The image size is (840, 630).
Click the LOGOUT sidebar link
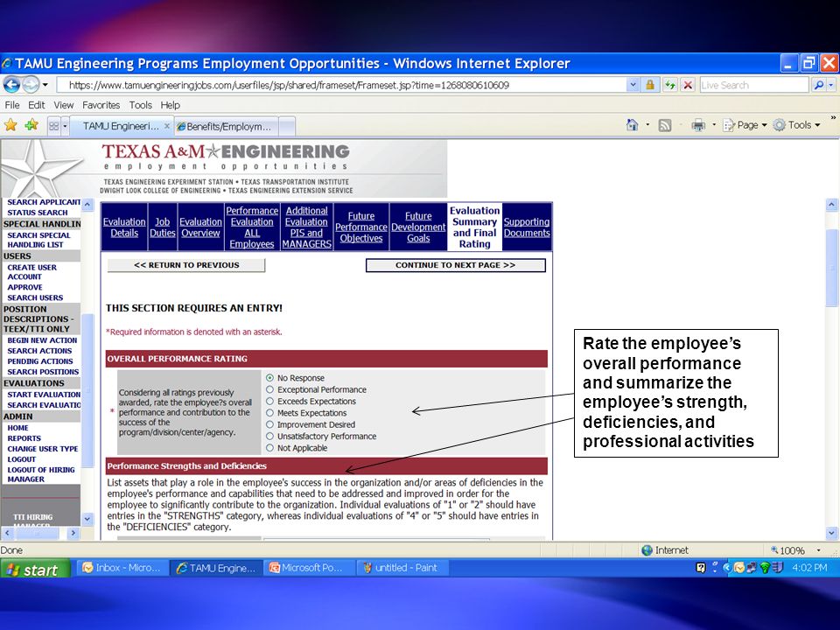click(21, 459)
